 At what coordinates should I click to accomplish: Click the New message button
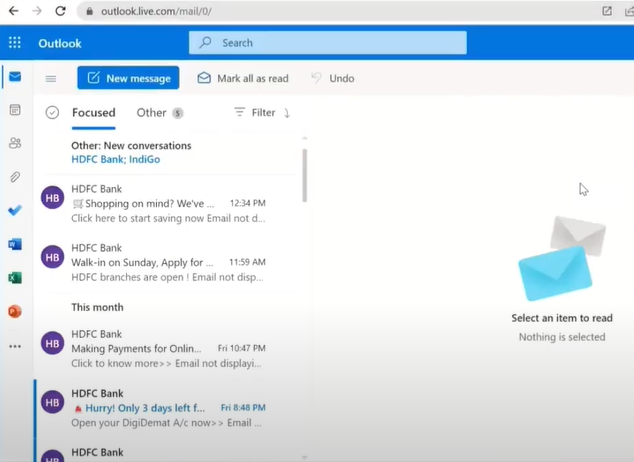(128, 78)
